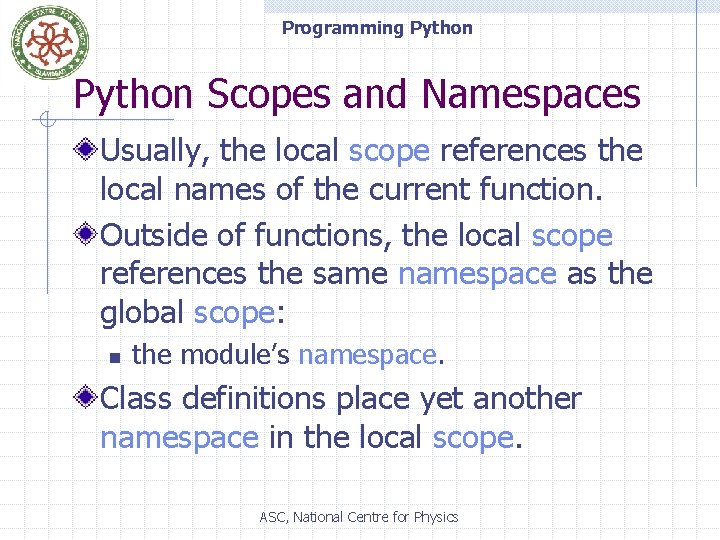The width and height of the screenshot is (720, 540).
Task: Click the 'Python Scopes and Namespaces' title
Action: 357,94
